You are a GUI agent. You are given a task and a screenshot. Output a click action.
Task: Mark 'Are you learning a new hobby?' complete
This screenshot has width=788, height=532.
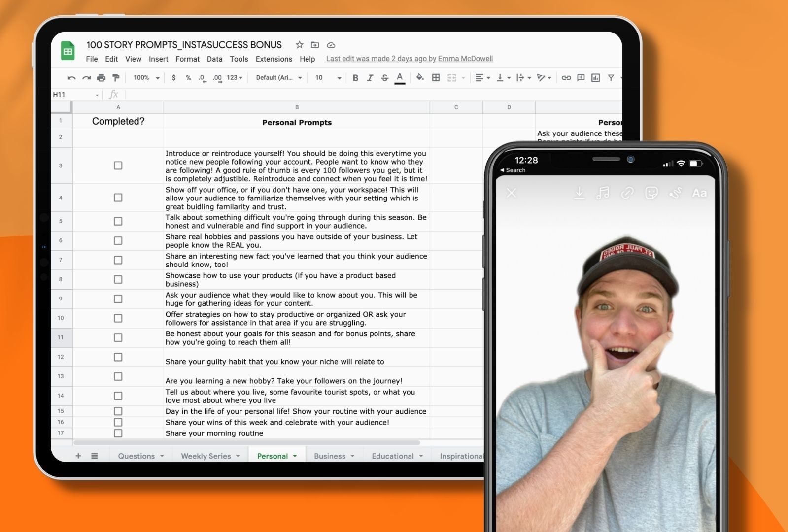coord(118,376)
